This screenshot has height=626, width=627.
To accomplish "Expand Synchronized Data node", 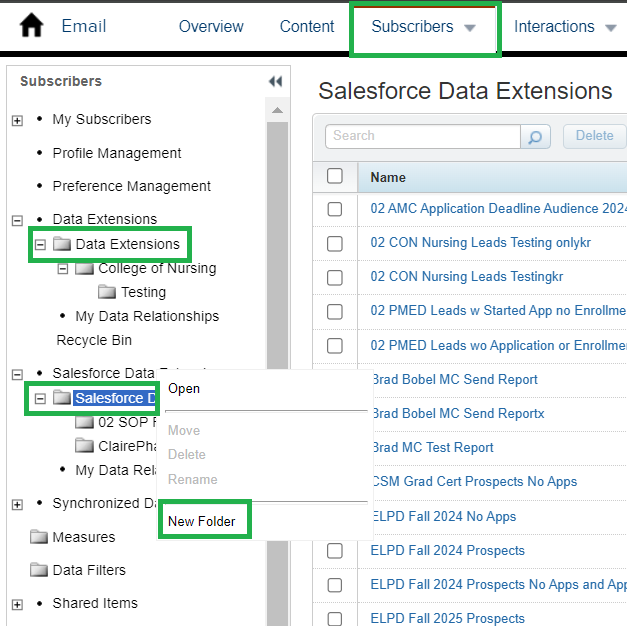I will click(17, 504).
